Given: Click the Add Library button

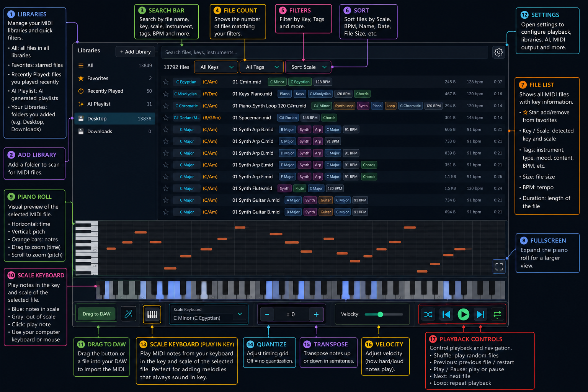Looking at the screenshot, I should coord(136,52).
